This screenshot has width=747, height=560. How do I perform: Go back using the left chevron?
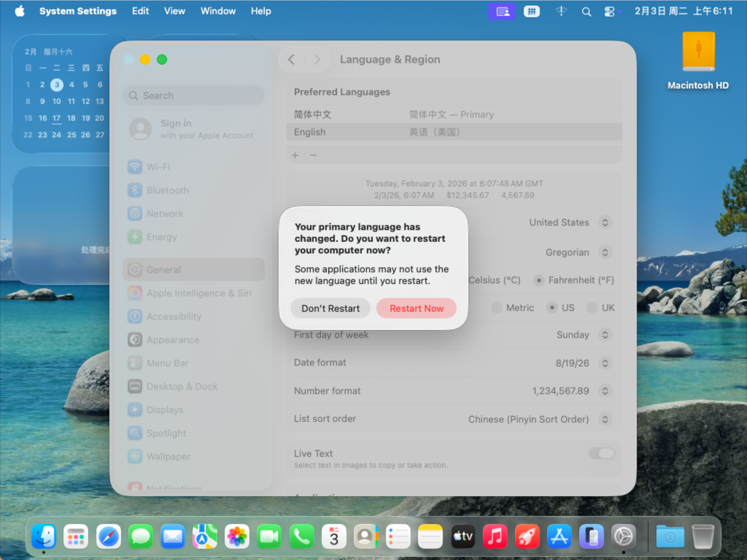pos(291,60)
